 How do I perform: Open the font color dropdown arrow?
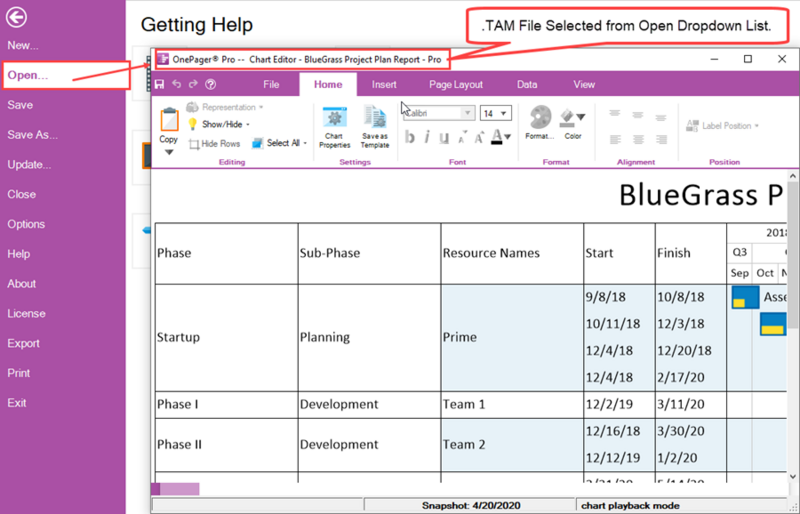coord(508,137)
